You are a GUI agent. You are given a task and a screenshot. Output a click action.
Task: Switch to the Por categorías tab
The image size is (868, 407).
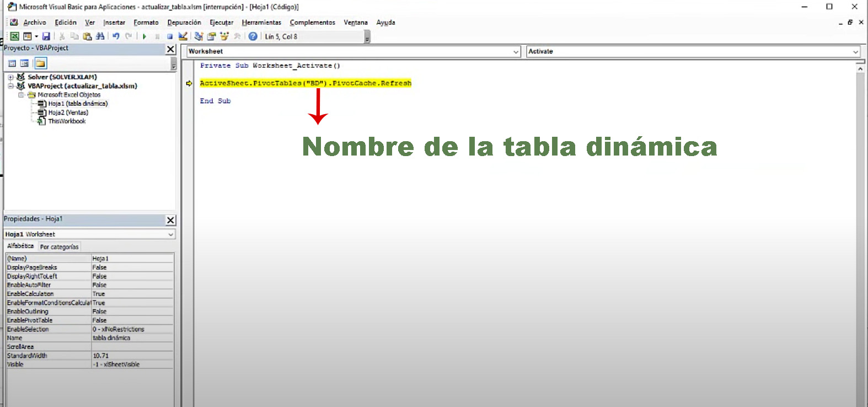pyautogui.click(x=59, y=247)
